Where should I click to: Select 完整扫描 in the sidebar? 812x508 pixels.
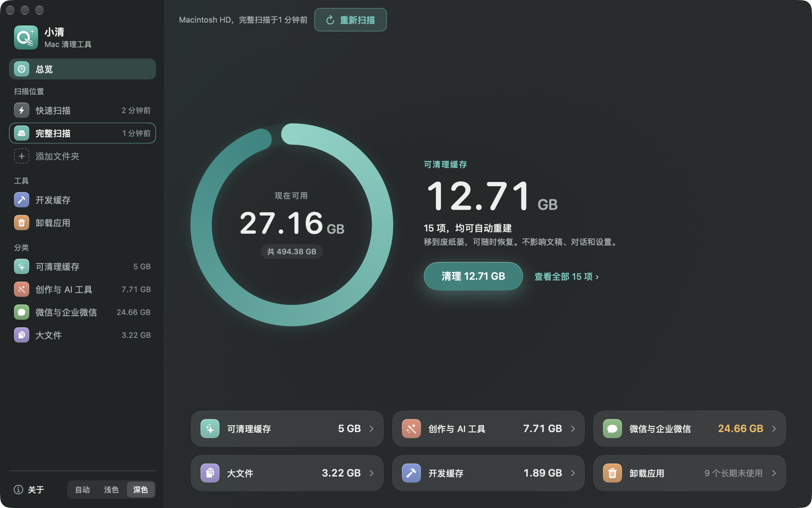(x=82, y=133)
